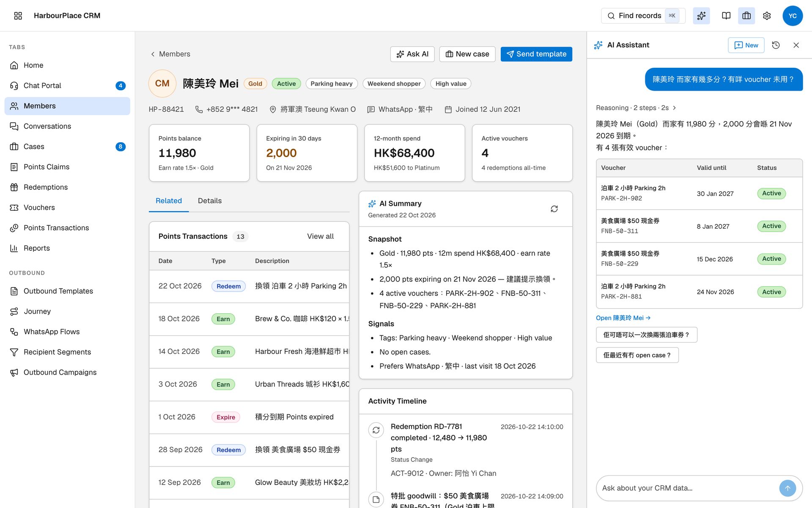Viewport: 812px width, 508px height.
Task: Click the WhatsApp channel message icon
Action: pos(371,109)
